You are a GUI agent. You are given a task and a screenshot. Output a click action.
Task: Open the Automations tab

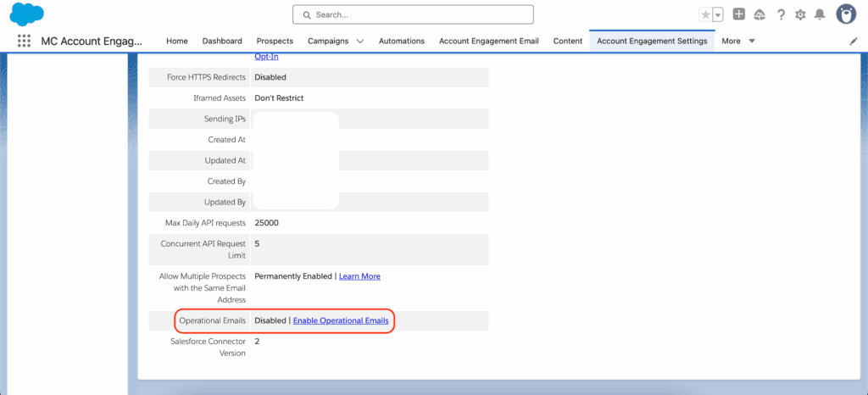click(x=401, y=41)
